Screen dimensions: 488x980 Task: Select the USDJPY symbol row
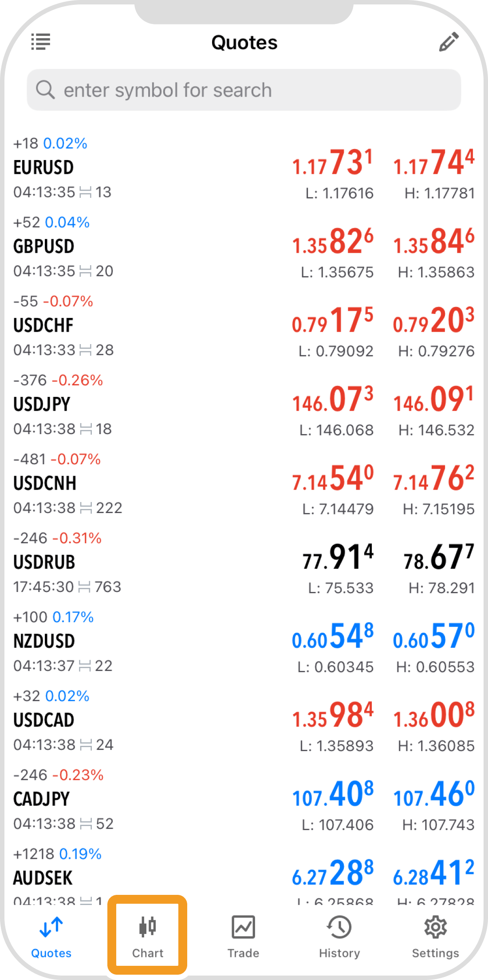click(x=244, y=405)
